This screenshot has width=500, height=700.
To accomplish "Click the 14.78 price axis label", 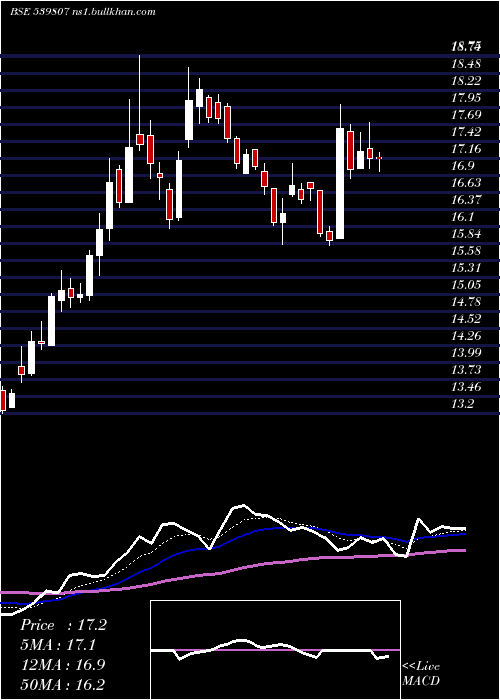I will click(x=466, y=301).
